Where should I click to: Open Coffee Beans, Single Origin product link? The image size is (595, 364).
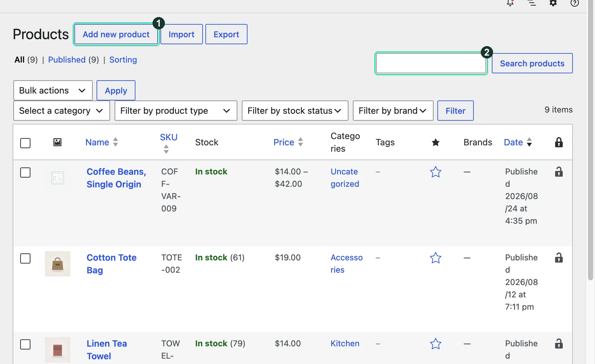click(116, 178)
